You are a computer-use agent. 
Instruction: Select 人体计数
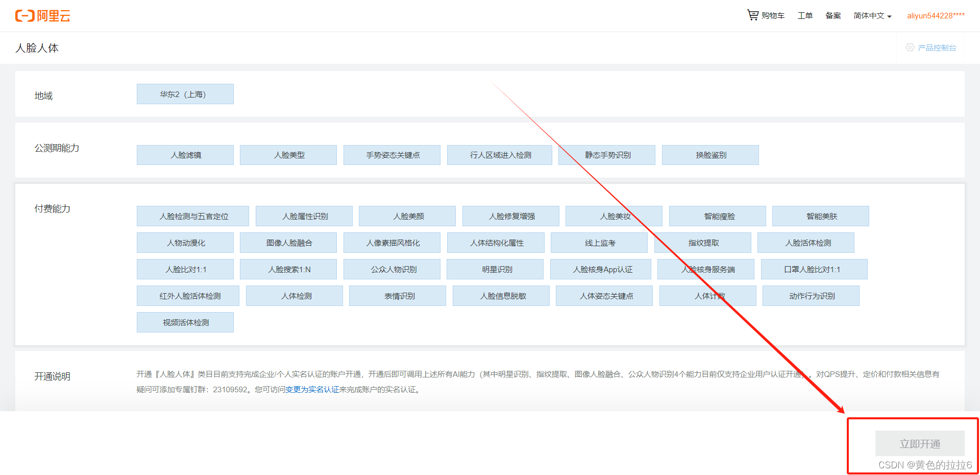click(x=708, y=296)
